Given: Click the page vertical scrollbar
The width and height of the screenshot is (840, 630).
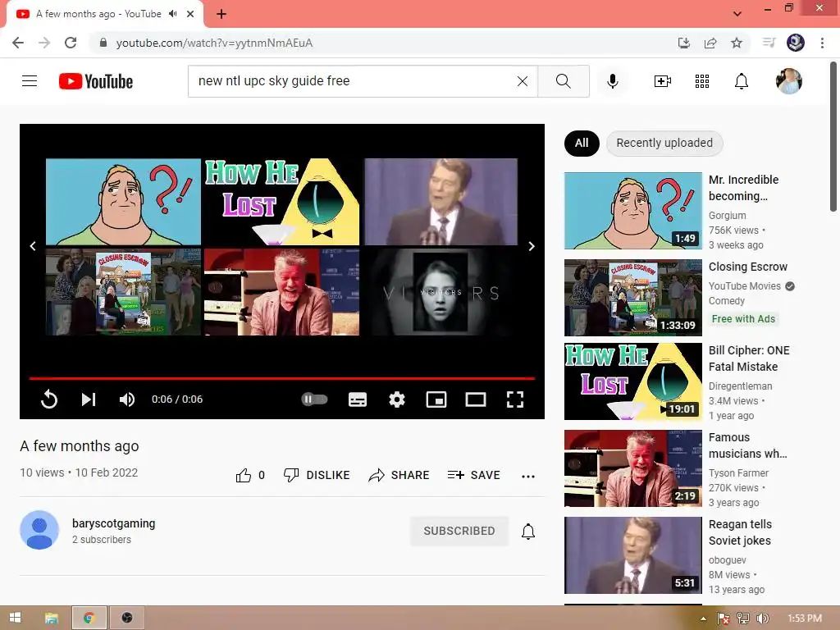Looking at the screenshot, I should [833, 137].
